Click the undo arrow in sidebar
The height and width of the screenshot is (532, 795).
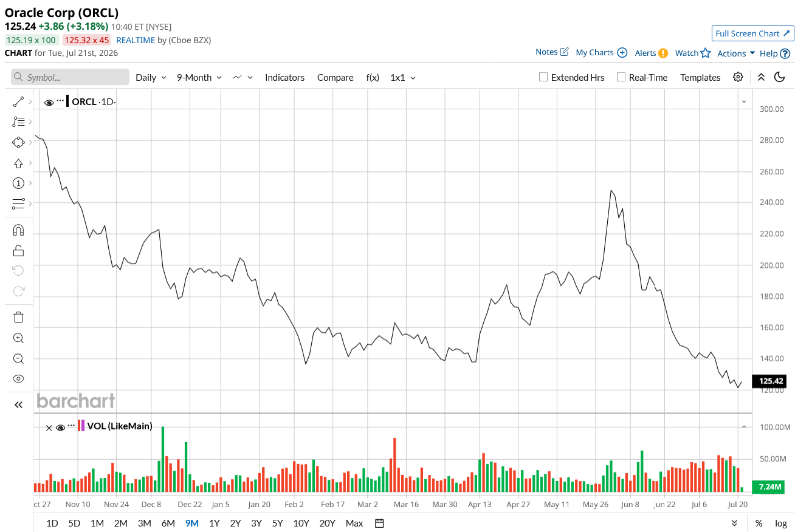(18, 270)
